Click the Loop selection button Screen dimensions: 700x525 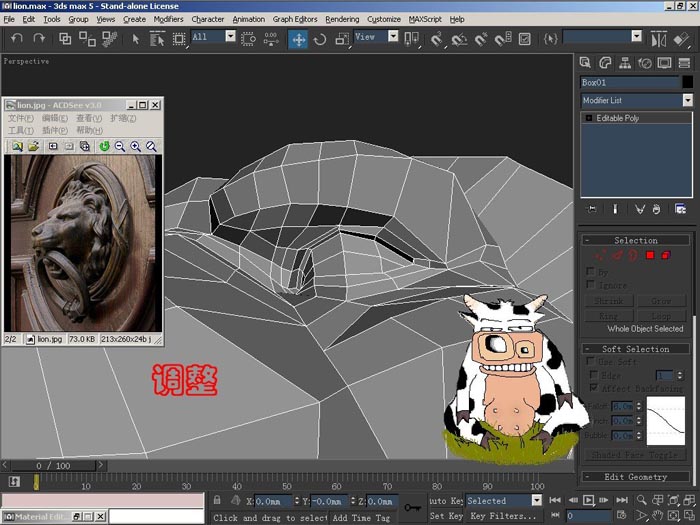[661, 316]
